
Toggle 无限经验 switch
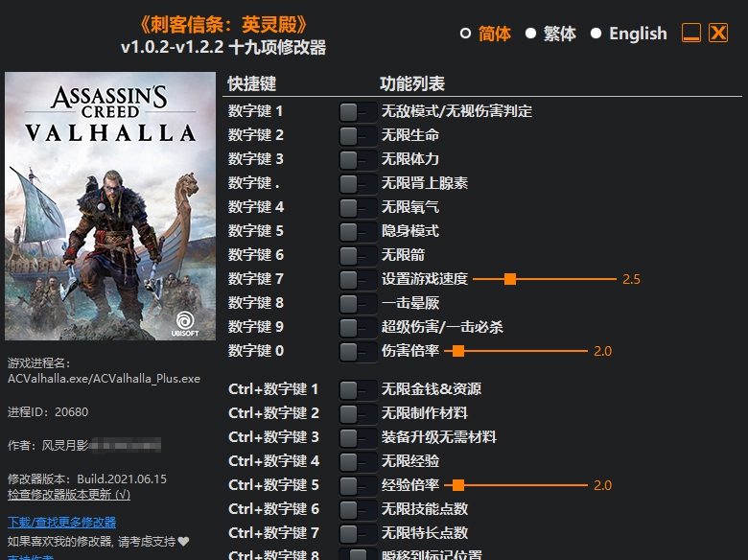point(358,462)
